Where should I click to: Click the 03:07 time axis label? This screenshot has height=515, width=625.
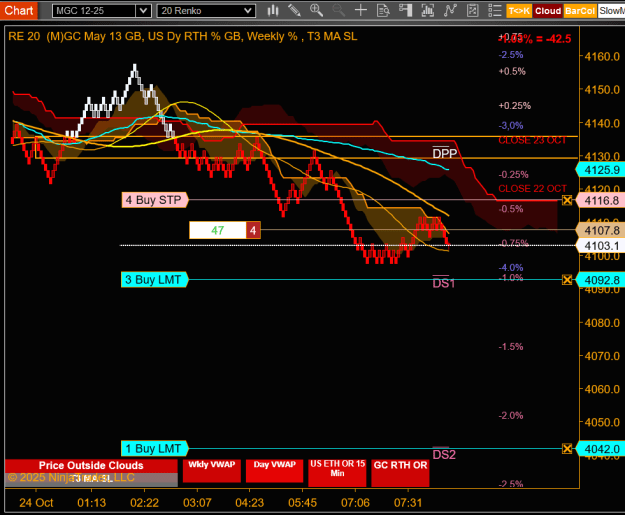pos(197,503)
